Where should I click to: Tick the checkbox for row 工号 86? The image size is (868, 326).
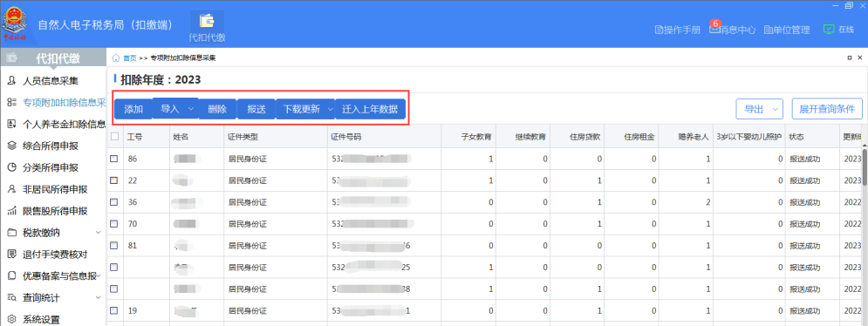pyautogui.click(x=114, y=159)
